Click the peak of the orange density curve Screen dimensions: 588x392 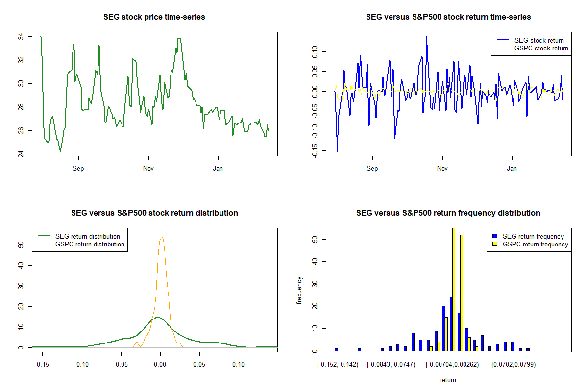pos(162,238)
